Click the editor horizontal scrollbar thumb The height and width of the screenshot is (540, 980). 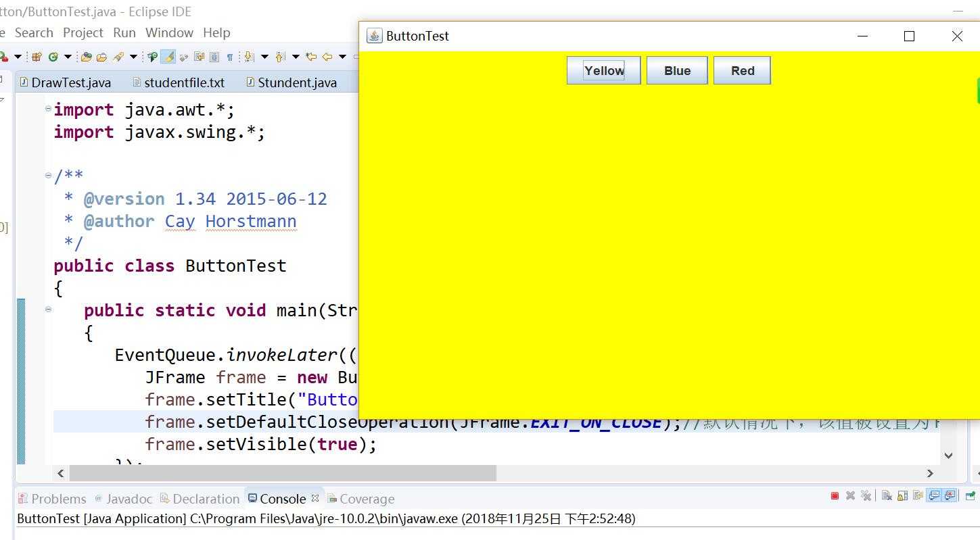[283, 474]
